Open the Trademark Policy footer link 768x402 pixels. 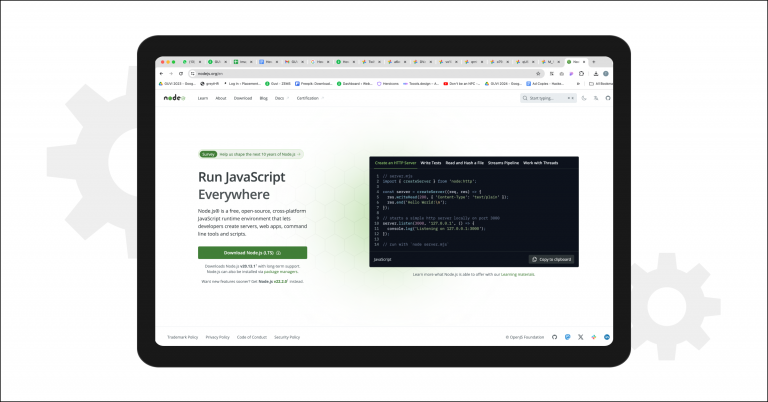pos(183,337)
